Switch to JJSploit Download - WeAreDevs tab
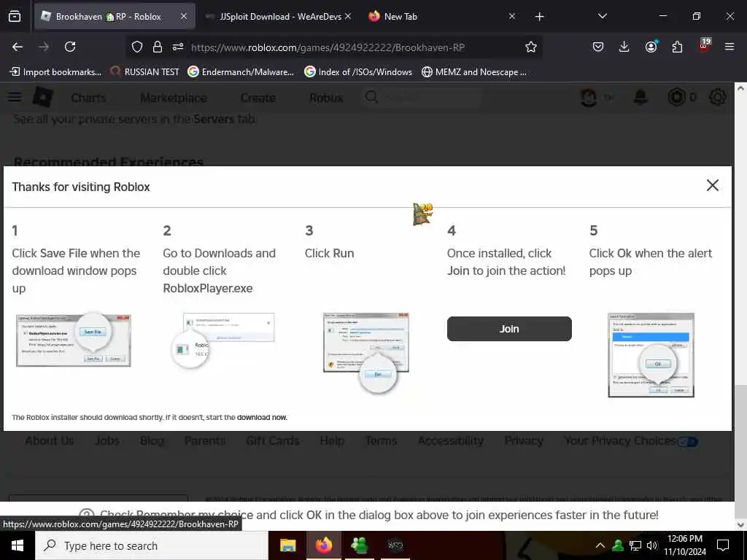Screen dimensions: 747x560 [280, 17]
